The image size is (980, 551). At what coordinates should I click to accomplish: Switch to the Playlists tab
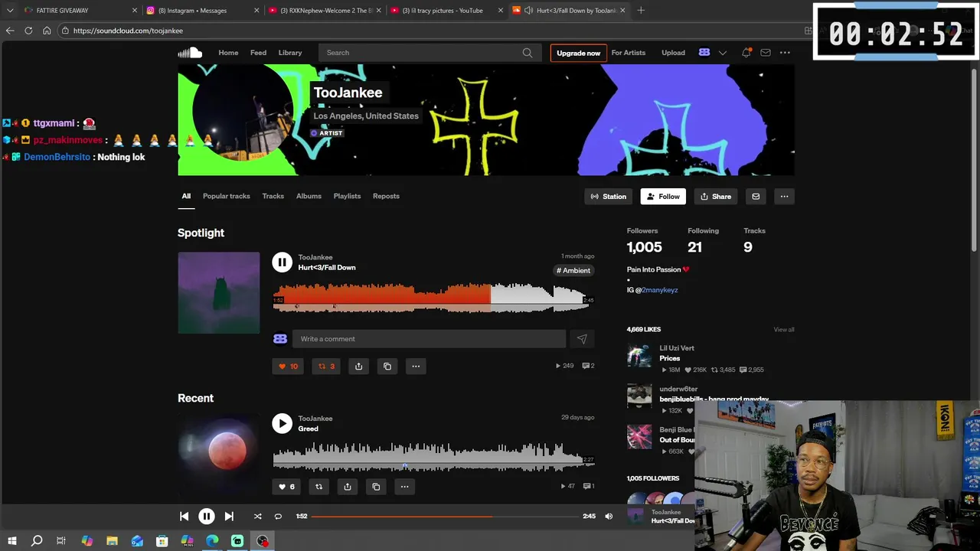347,196
